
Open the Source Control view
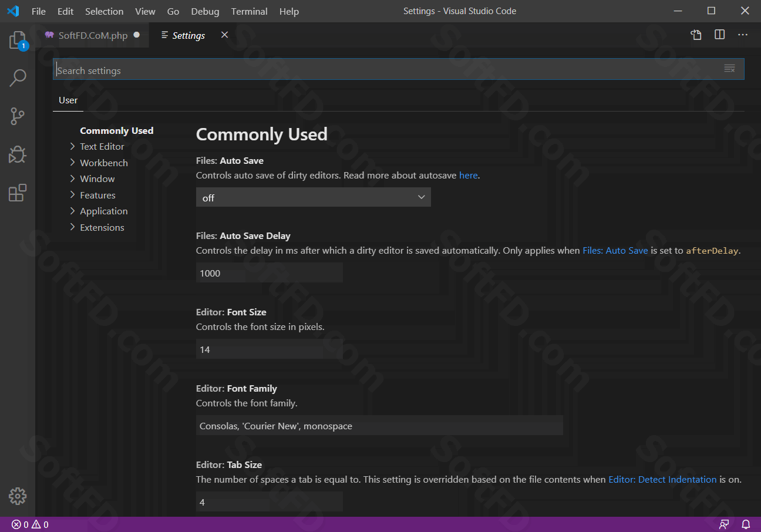click(18, 116)
